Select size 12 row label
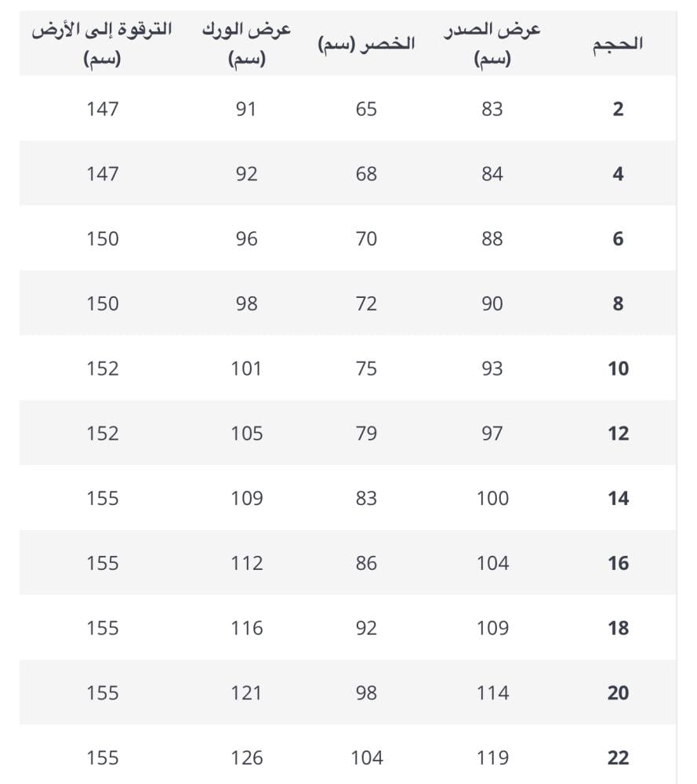This screenshot has height=784, width=697. 618,434
